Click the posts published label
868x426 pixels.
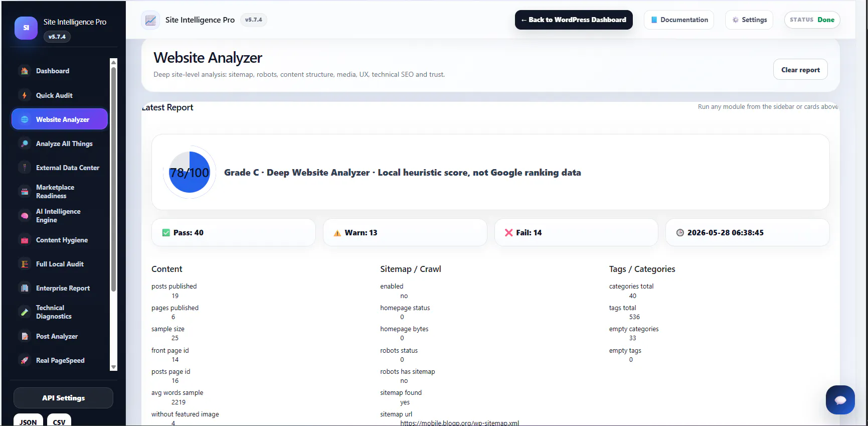[x=174, y=287]
